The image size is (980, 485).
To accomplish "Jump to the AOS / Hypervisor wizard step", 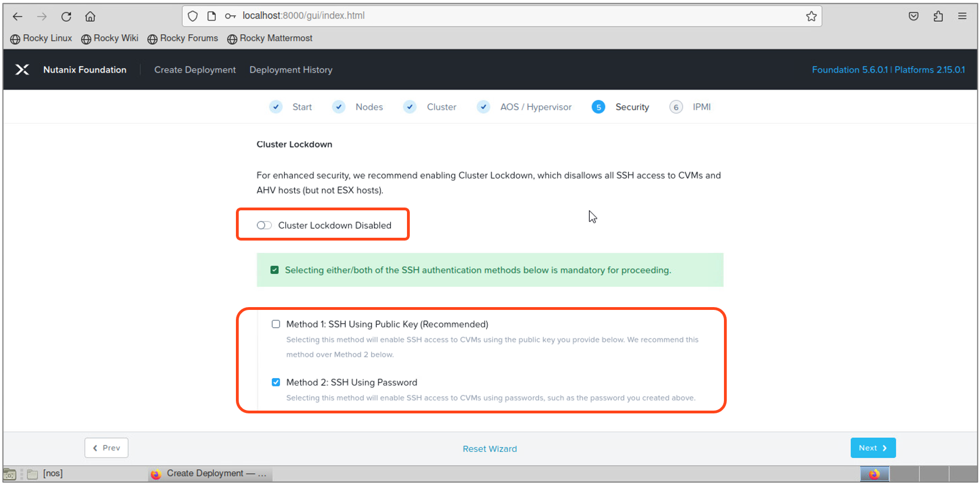I will 536,107.
